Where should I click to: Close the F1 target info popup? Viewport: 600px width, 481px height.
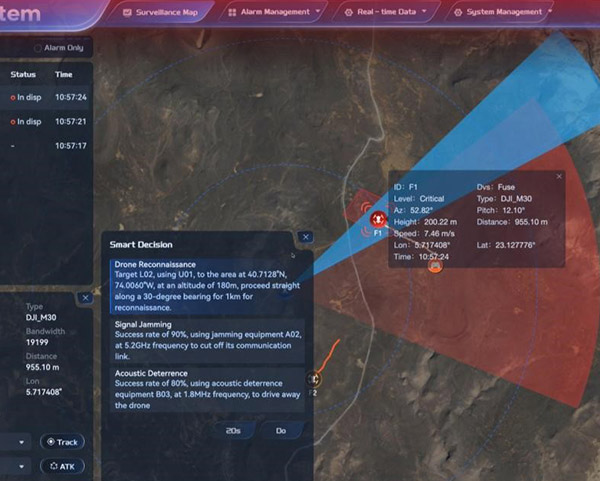pyautogui.click(x=559, y=176)
